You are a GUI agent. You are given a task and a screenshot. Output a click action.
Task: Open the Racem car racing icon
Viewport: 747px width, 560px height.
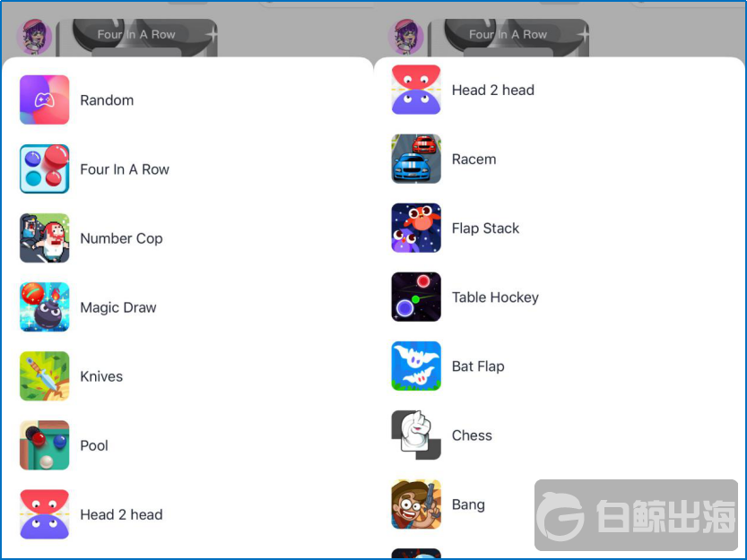point(416,159)
